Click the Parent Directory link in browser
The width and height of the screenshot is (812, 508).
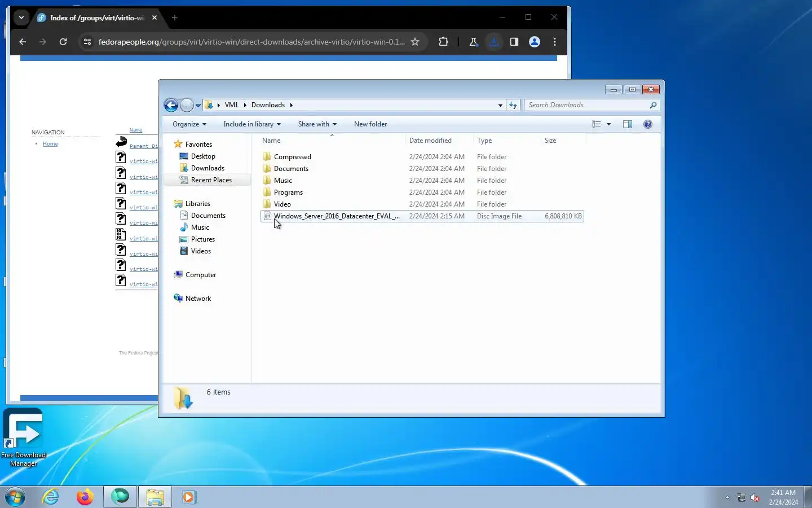pyautogui.click(x=144, y=146)
